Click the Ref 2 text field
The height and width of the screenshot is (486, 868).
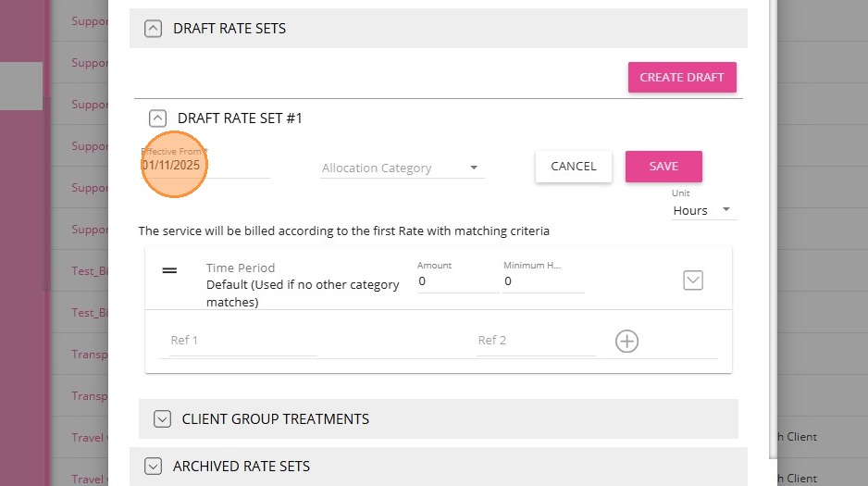click(535, 341)
